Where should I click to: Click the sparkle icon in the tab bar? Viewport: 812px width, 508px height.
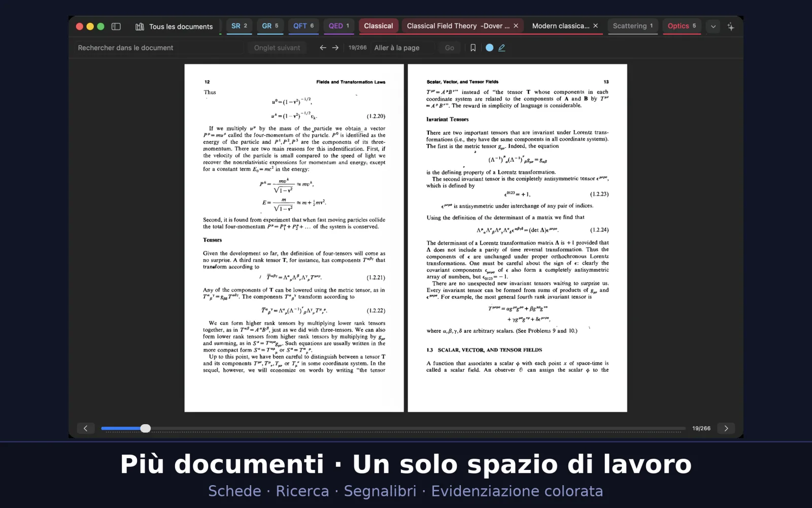click(731, 26)
